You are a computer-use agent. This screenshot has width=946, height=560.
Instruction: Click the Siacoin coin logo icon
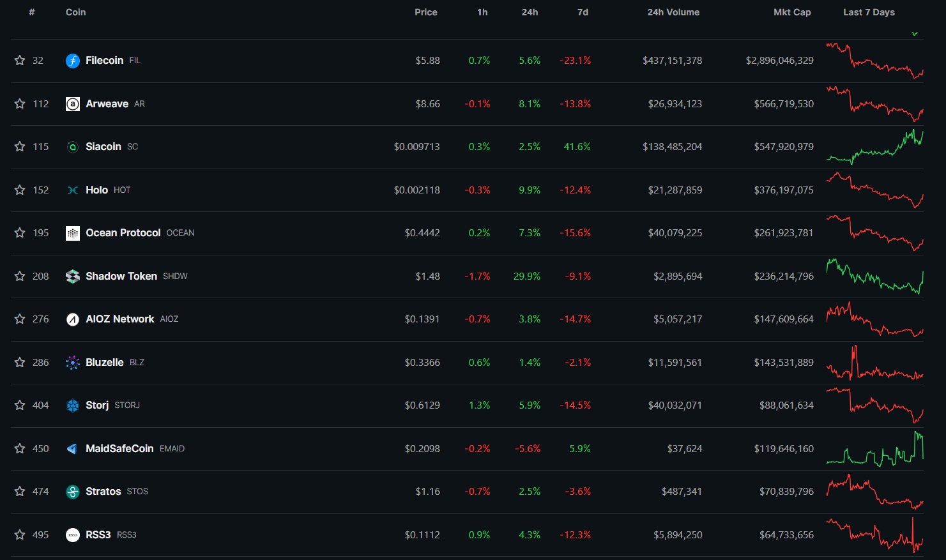pos(73,147)
